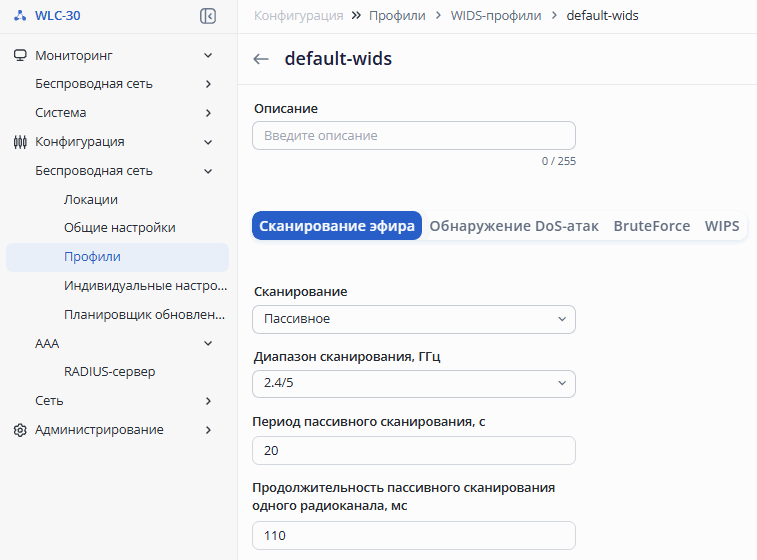
Task: Click the Система menu label
Action: tap(60, 112)
